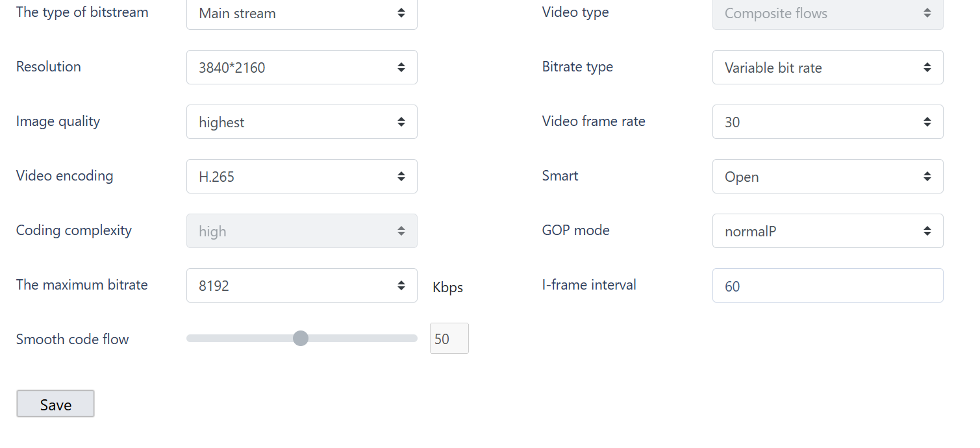Viewport: 980px width, 448px height.
Task: Click the I-frame interval input field
Action: (x=827, y=286)
